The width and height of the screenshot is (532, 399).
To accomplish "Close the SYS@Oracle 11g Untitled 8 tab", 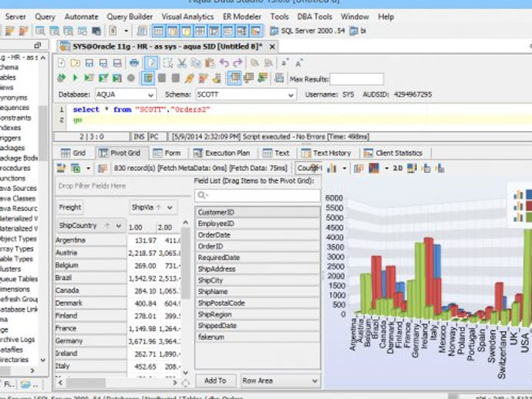I will coord(272,47).
